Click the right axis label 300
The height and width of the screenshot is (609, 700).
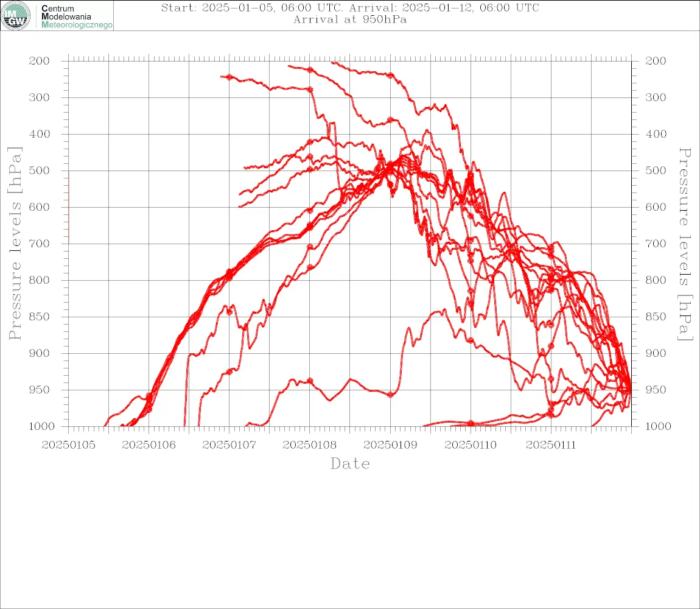click(656, 97)
